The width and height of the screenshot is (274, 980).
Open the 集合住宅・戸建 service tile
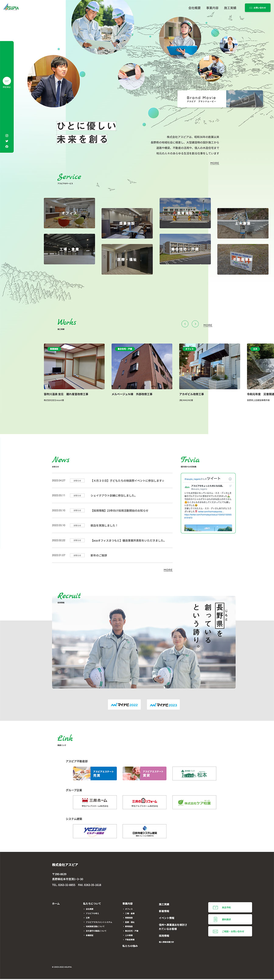click(x=185, y=249)
